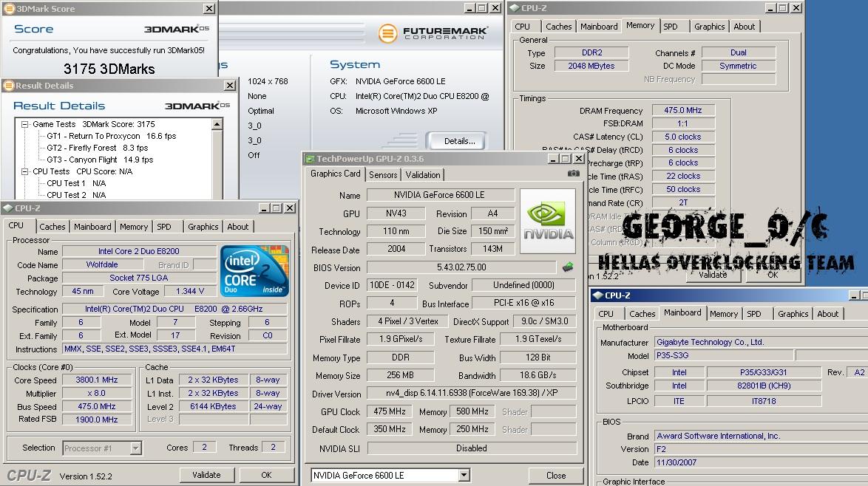Minimize the GPU-Z window

click(x=553, y=159)
